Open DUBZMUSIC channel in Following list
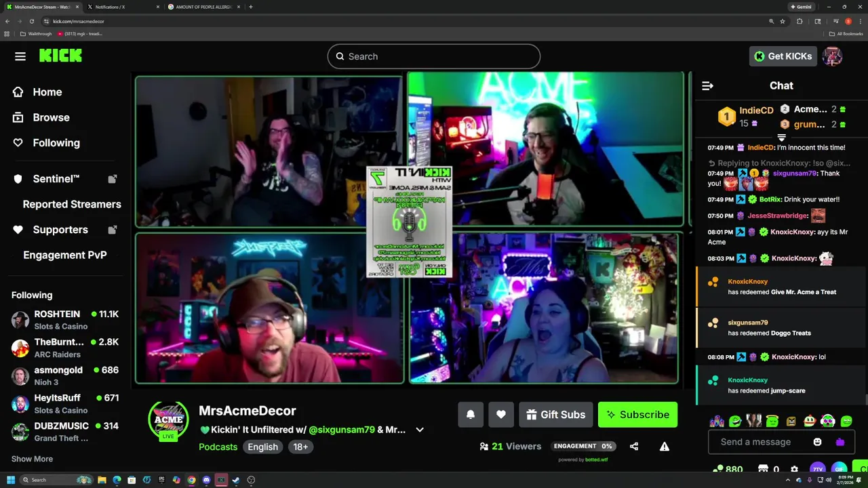Screen dimensions: 868x488 click(65, 432)
